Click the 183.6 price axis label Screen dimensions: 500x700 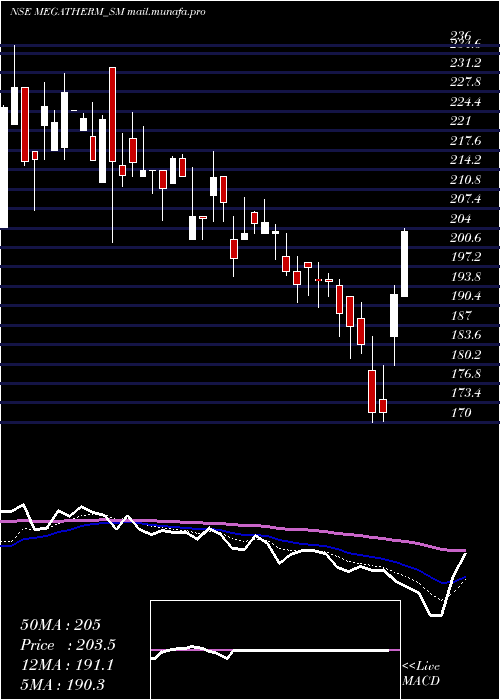(x=465, y=335)
